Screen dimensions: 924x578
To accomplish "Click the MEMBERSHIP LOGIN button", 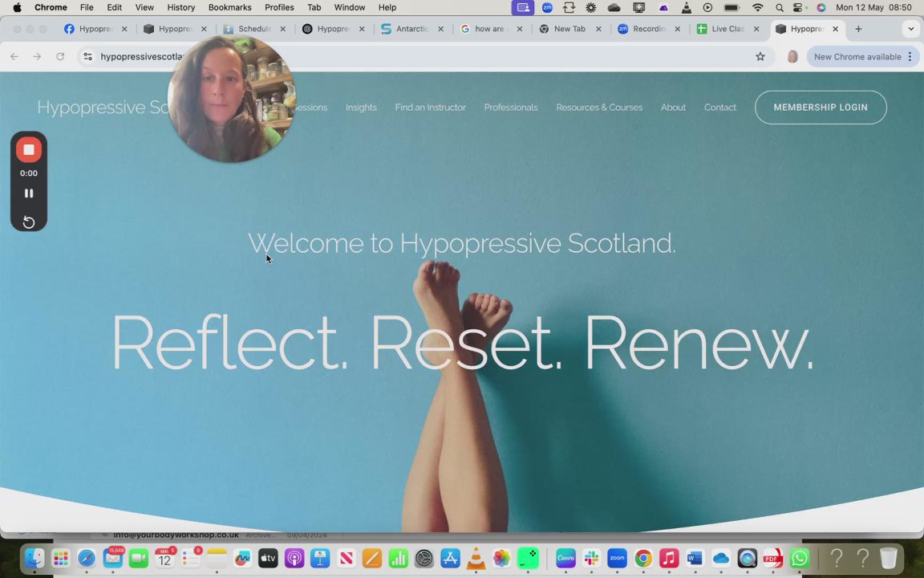I will pos(821,108).
